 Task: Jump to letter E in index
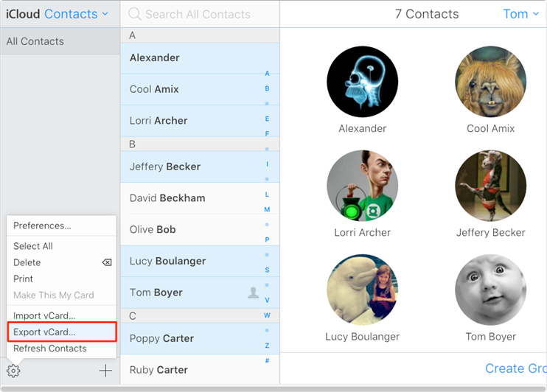point(267,119)
